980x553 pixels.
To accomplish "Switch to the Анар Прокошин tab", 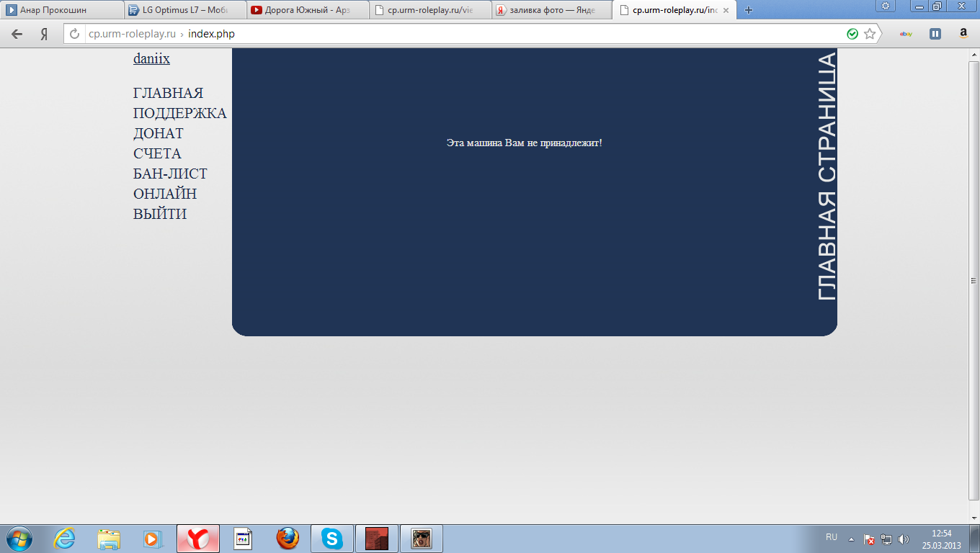I will coord(61,10).
